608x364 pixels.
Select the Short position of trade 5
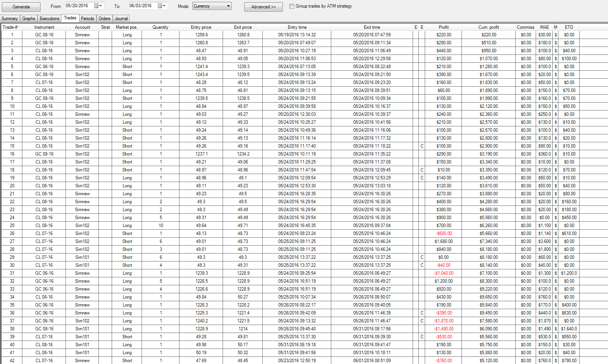(127, 67)
